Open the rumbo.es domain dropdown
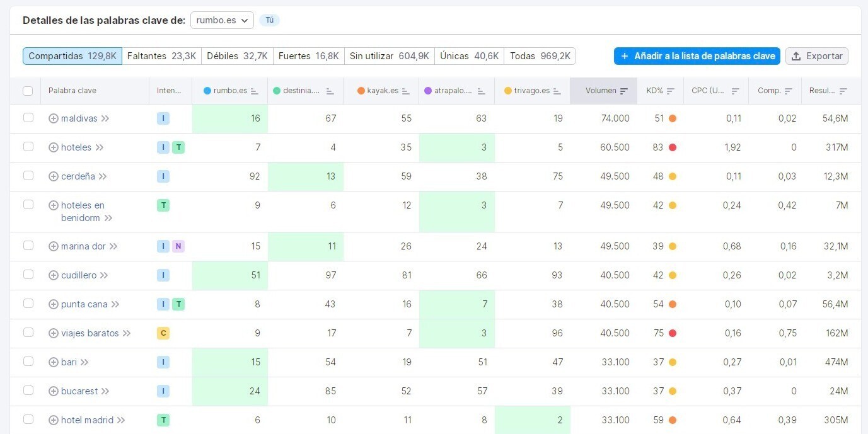Viewport: 868px width, 434px height. click(222, 20)
